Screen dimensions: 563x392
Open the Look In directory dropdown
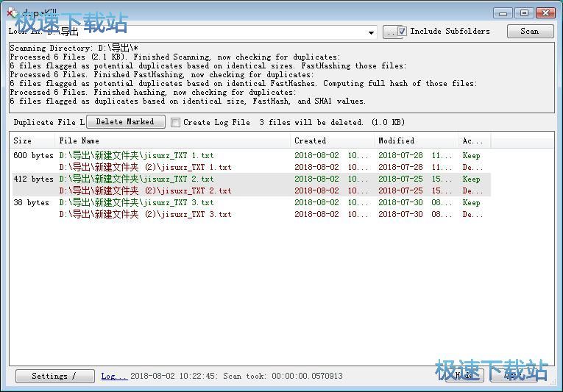pos(372,32)
